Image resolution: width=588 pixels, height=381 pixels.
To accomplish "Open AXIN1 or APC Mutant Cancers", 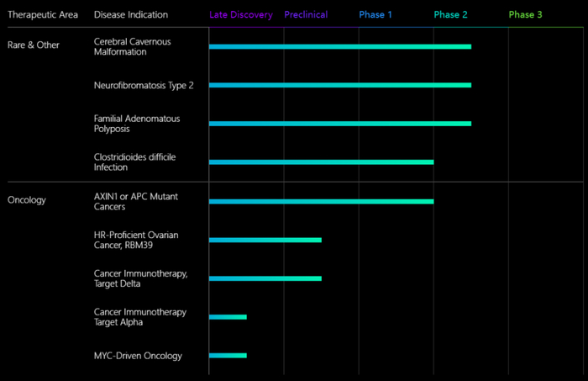I will click(x=136, y=202).
